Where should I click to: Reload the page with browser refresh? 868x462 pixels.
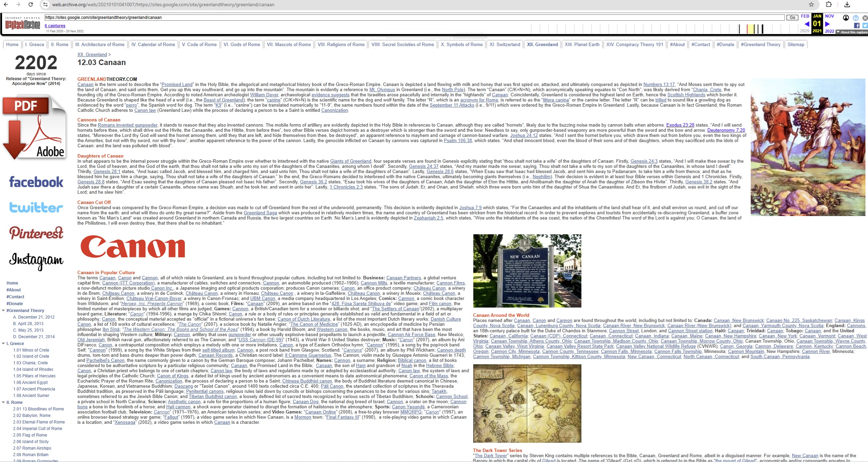point(31,4)
